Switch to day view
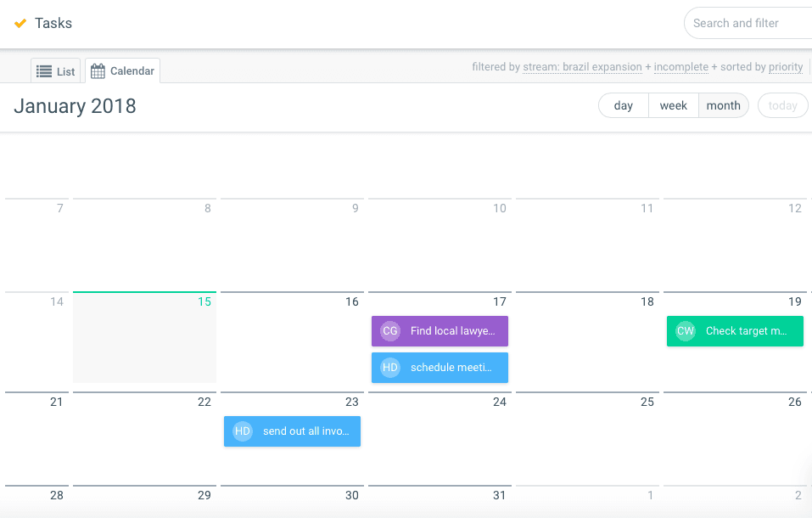Viewport: 812px width, 518px height. tap(624, 105)
